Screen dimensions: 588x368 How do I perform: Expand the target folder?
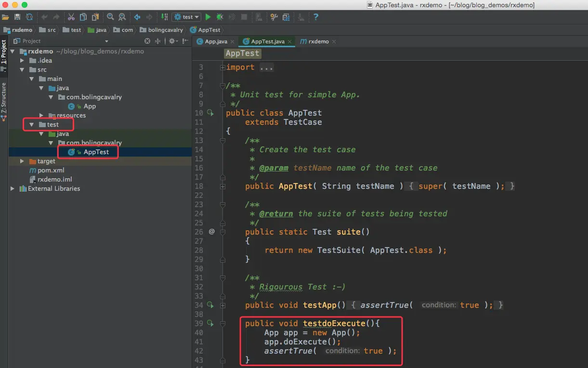tap(21, 161)
